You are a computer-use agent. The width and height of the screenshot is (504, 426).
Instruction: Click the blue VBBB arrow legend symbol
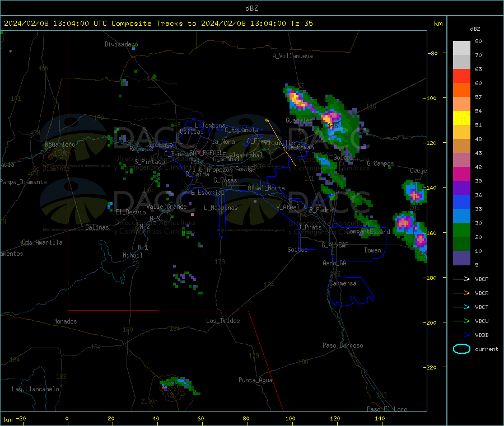461,335
